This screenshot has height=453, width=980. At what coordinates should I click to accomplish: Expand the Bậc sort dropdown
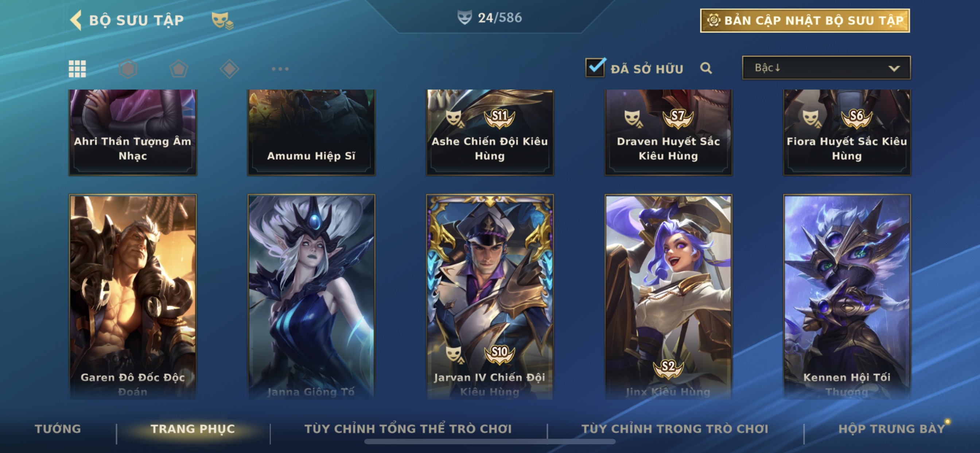coord(826,68)
